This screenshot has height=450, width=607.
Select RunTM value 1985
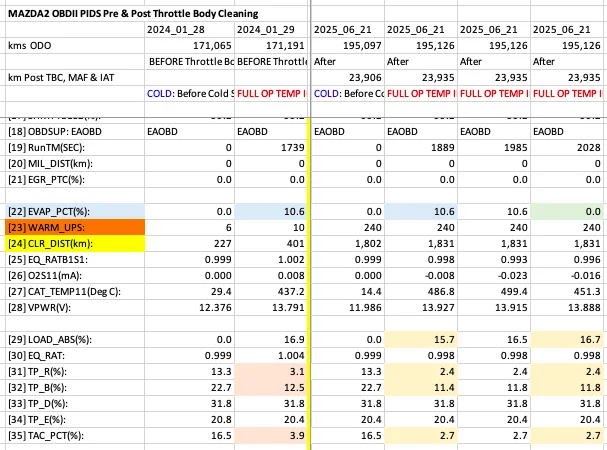click(494, 148)
